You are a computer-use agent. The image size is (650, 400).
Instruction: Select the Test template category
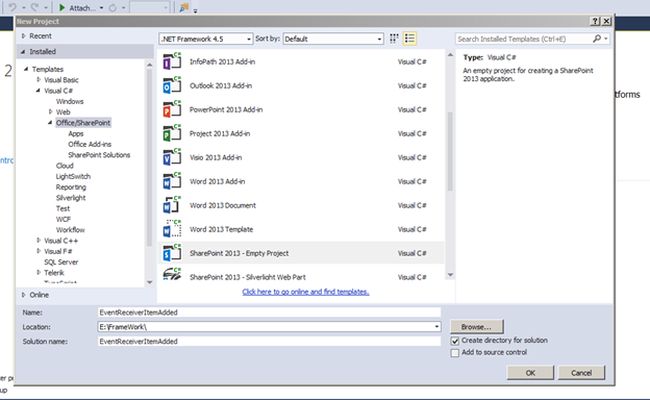coord(63,208)
